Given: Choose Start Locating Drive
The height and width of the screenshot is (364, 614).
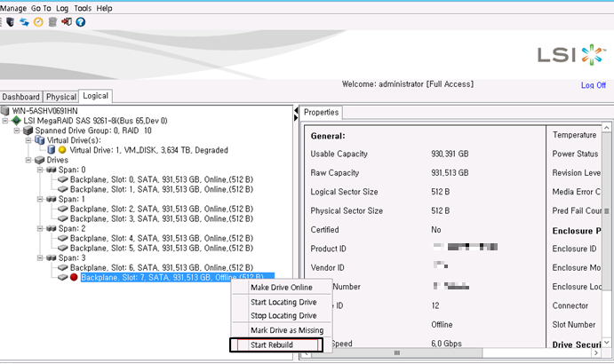Looking at the screenshot, I should [x=283, y=302].
